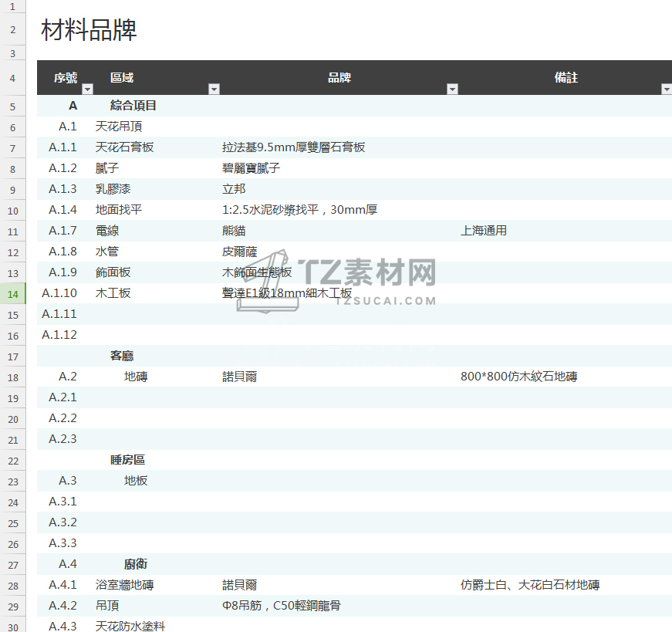This screenshot has height=632, width=672.
Task: Click the 地面找平 cell
Action: (119, 210)
